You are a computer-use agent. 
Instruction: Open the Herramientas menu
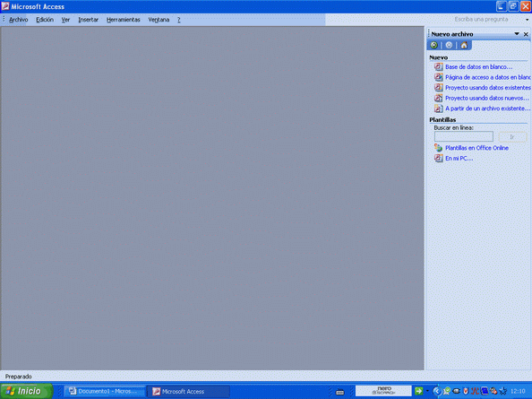coord(124,20)
